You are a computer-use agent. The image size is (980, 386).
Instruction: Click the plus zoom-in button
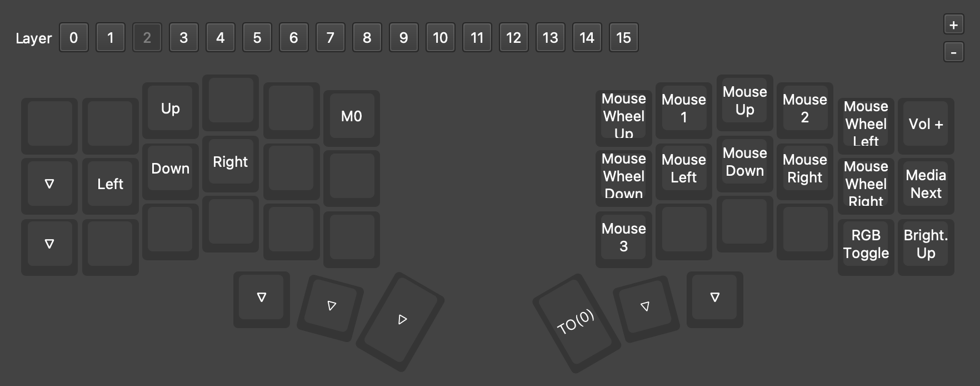[x=953, y=25]
